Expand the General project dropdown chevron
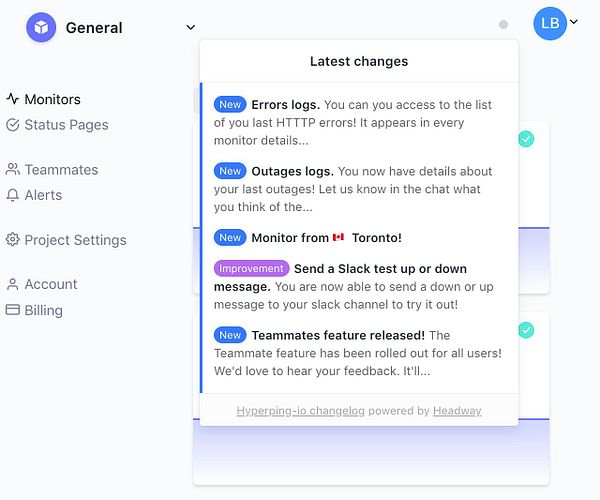Viewport: 600px width, 500px height. point(191,28)
